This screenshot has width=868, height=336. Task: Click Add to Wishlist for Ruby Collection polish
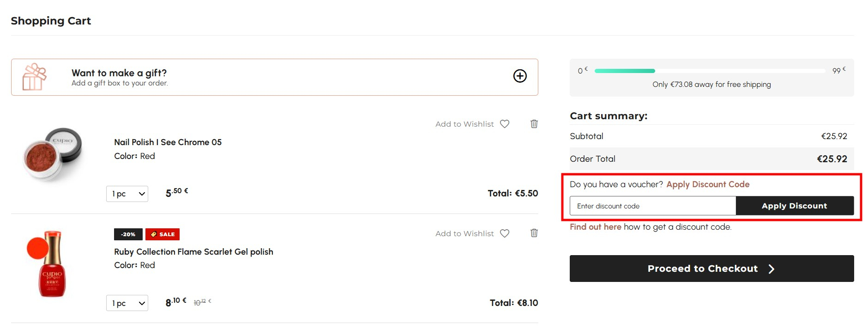pos(464,233)
